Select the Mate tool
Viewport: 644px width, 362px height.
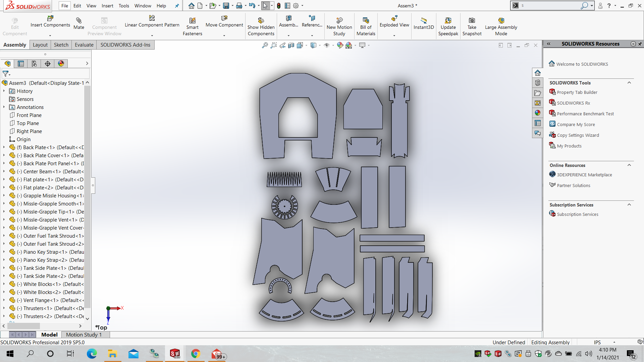pyautogui.click(x=79, y=23)
